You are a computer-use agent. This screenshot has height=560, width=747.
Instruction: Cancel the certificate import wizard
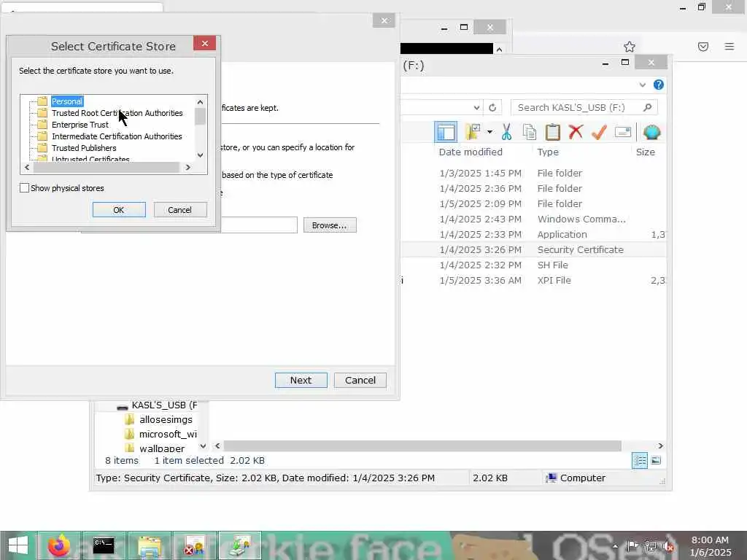[360, 380]
